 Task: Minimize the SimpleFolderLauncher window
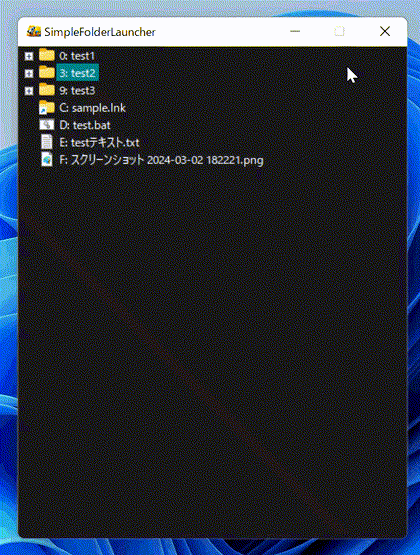[x=295, y=31]
